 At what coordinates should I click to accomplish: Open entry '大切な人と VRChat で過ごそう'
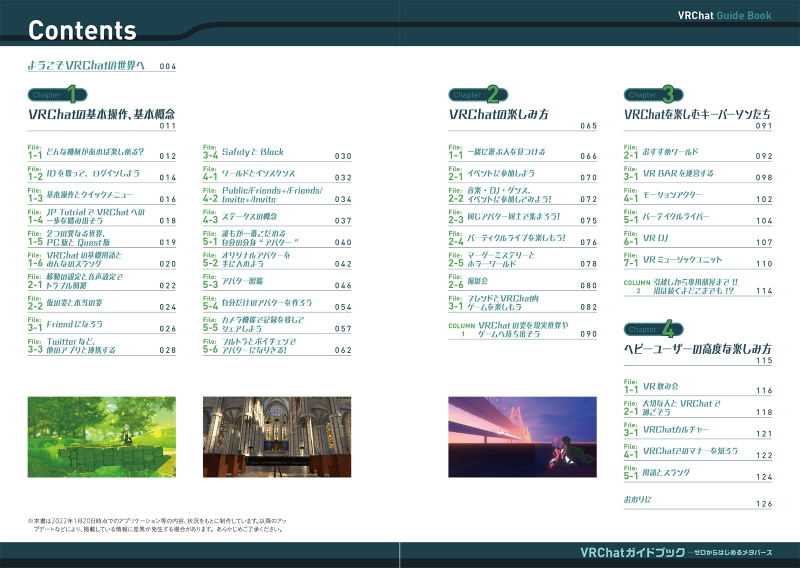[697, 408]
